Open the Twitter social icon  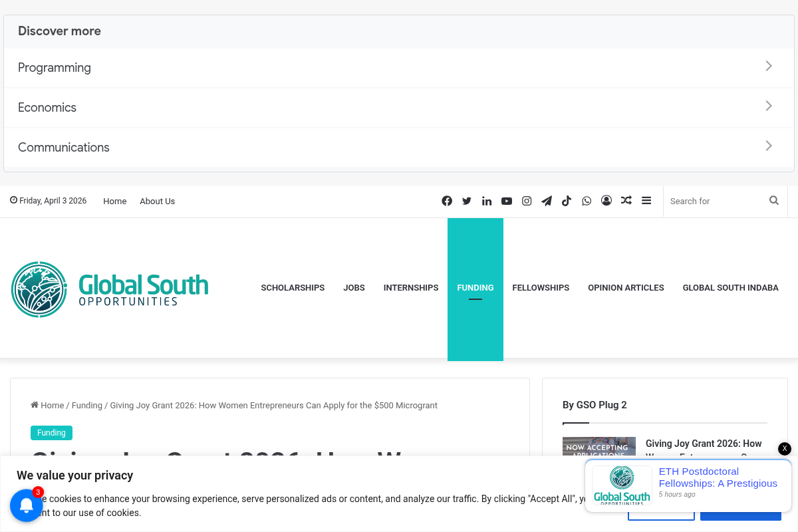467,201
